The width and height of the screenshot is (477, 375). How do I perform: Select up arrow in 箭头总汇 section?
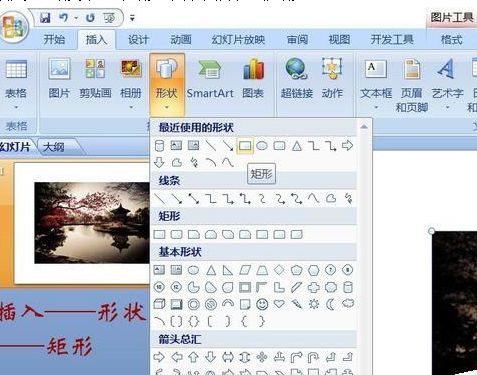[x=194, y=357]
